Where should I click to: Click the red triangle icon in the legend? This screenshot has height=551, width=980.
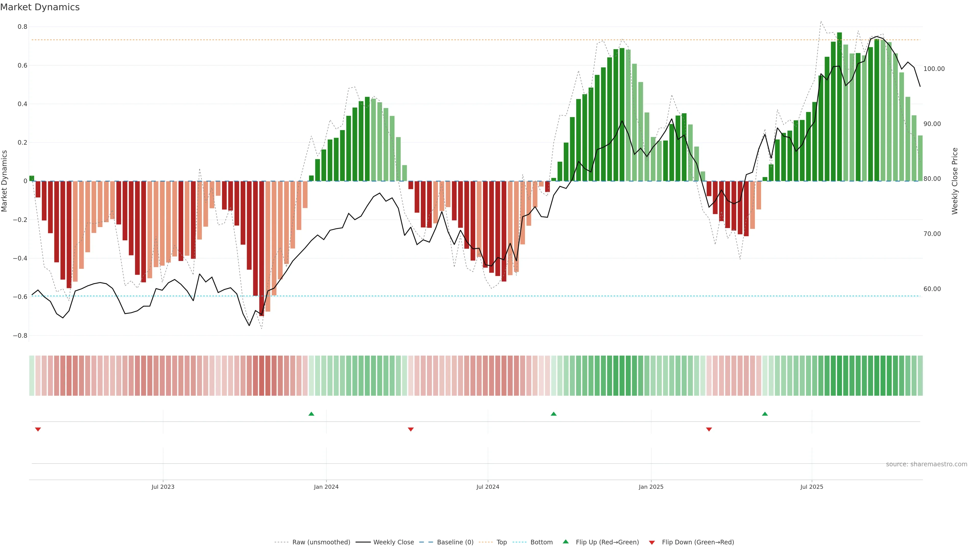652,542
